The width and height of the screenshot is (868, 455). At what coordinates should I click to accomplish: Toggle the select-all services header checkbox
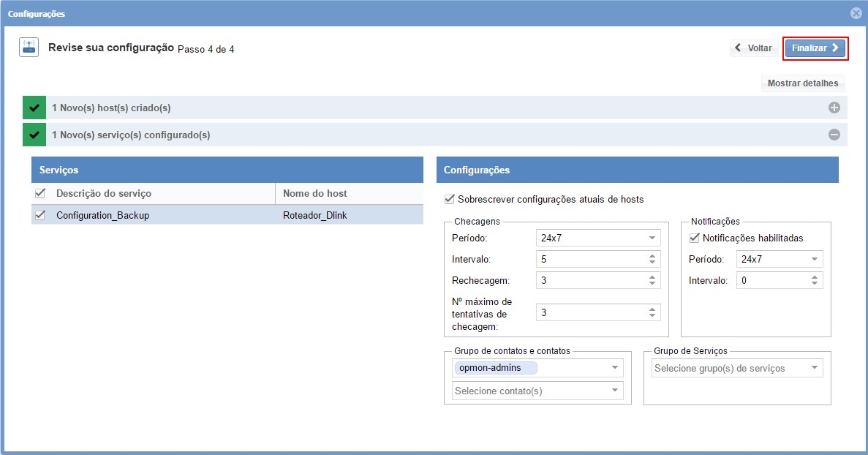40,193
